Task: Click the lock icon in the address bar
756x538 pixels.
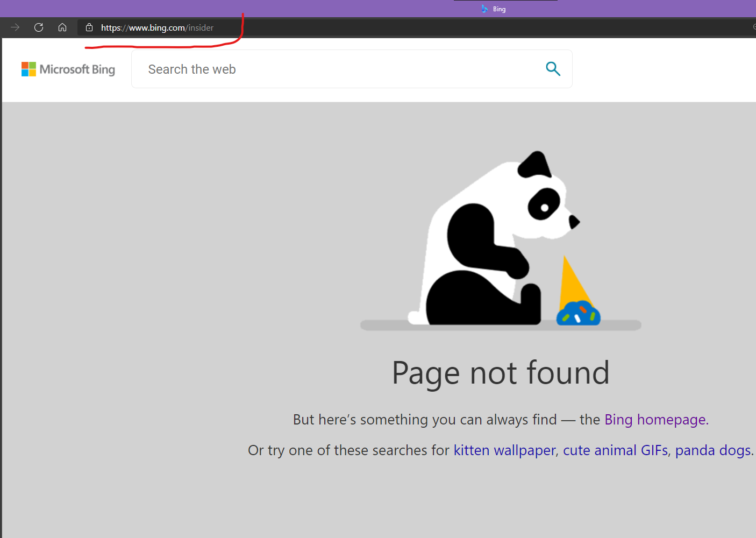Action: point(89,27)
